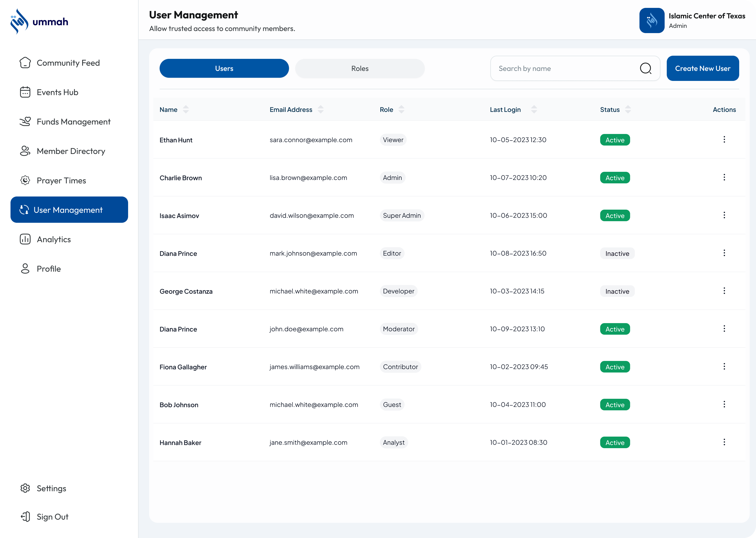Image resolution: width=756 pixels, height=538 pixels.
Task: Sort the table by Last Login
Action: click(534, 109)
